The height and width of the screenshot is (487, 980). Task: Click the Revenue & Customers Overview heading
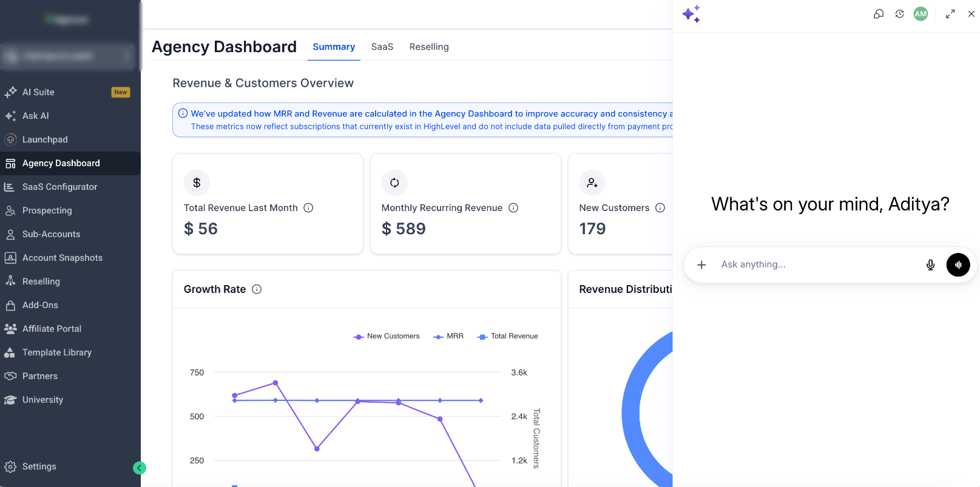click(x=263, y=83)
